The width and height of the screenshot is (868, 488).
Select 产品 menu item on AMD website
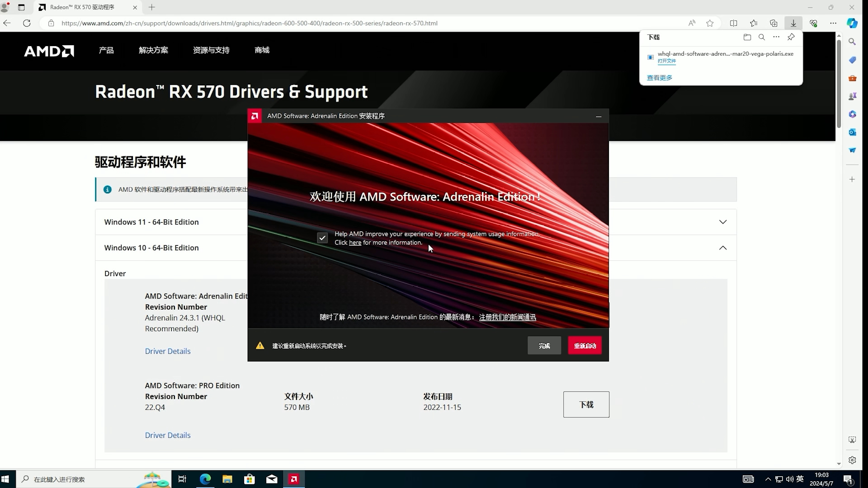(x=107, y=50)
